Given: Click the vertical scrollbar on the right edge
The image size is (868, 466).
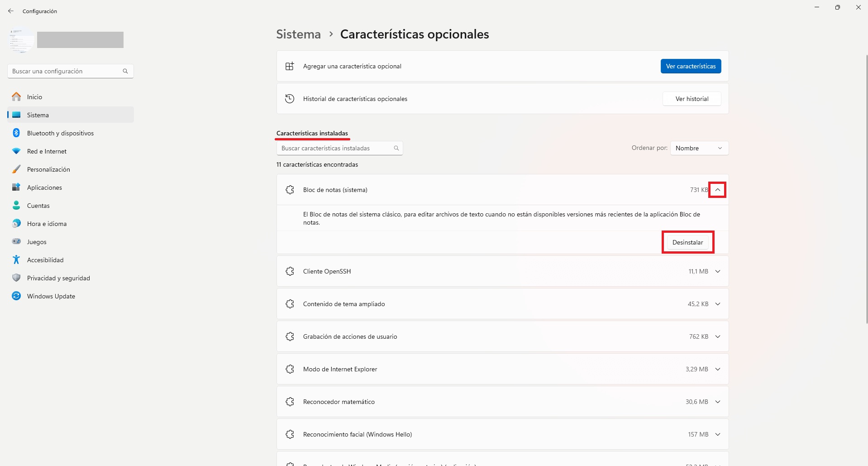Looking at the screenshot, I should (866, 189).
